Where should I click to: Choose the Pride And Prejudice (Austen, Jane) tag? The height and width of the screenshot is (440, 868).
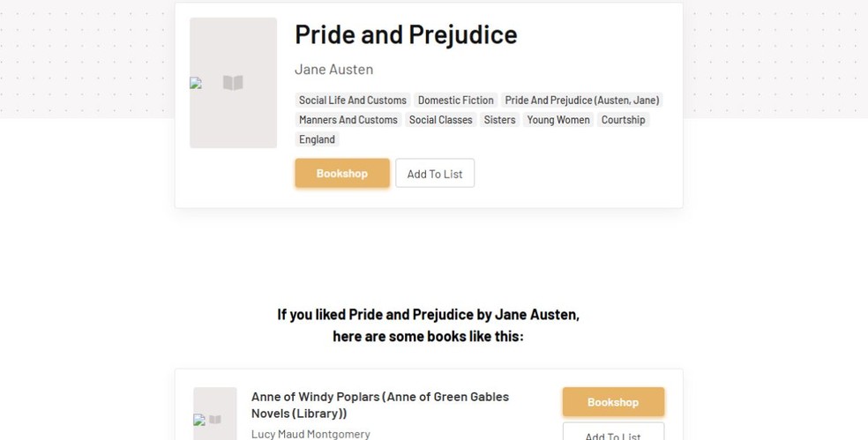(x=582, y=101)
